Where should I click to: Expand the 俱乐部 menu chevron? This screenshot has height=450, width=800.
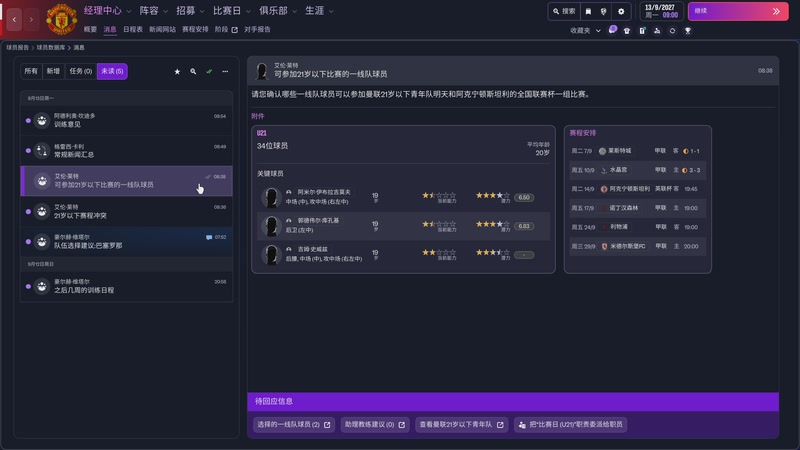click(294, 11)
